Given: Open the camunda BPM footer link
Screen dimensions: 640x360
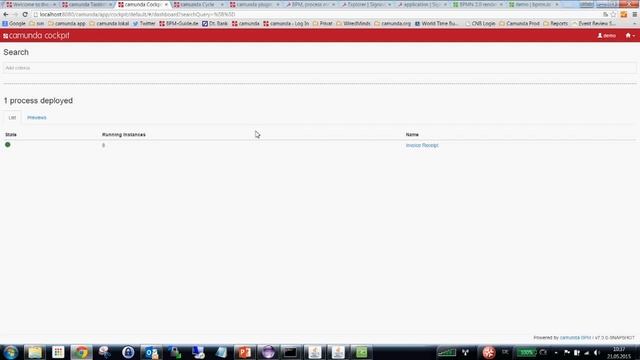Looking at the screenshot, I should coord(575,338).
